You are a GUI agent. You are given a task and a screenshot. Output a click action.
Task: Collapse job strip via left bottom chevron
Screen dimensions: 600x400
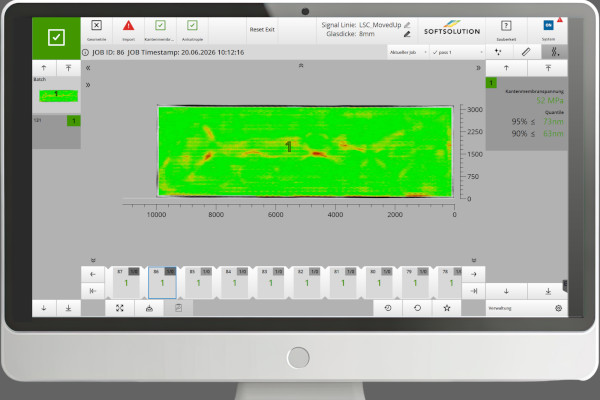pyautogui.click(x=93, y=260)
